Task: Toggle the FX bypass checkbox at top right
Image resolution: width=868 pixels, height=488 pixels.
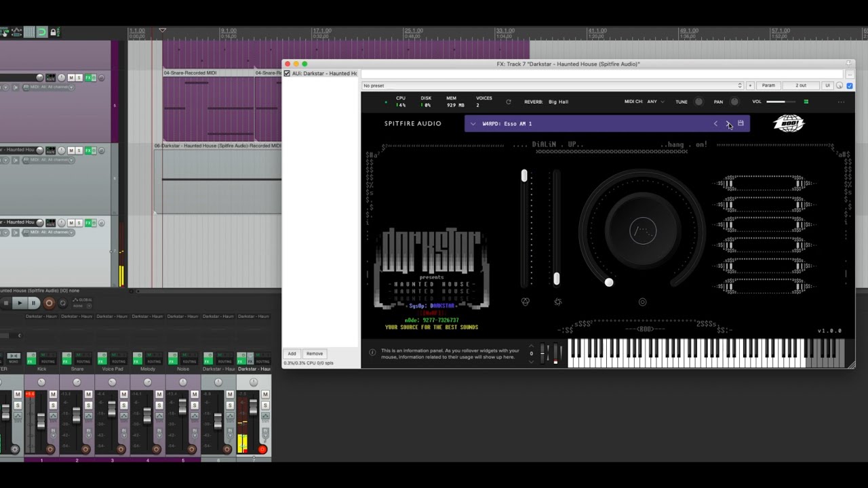Action: point(850,85)
